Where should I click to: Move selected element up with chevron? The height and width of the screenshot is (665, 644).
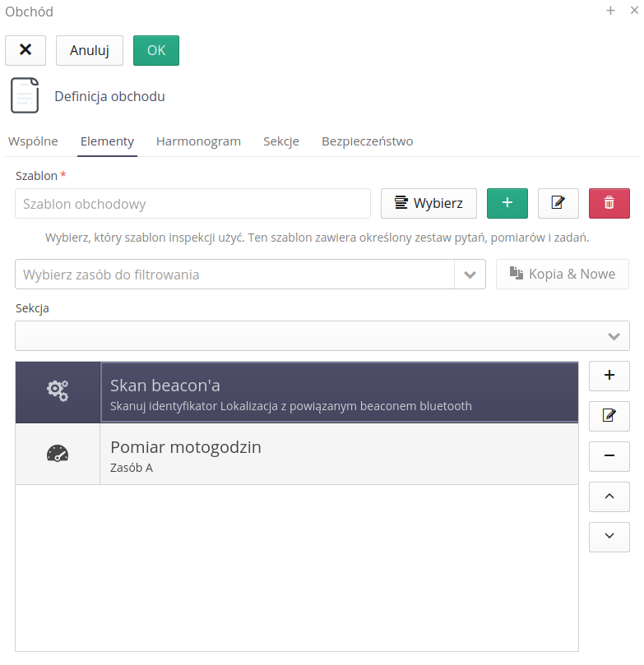click(x=609, y=496)
